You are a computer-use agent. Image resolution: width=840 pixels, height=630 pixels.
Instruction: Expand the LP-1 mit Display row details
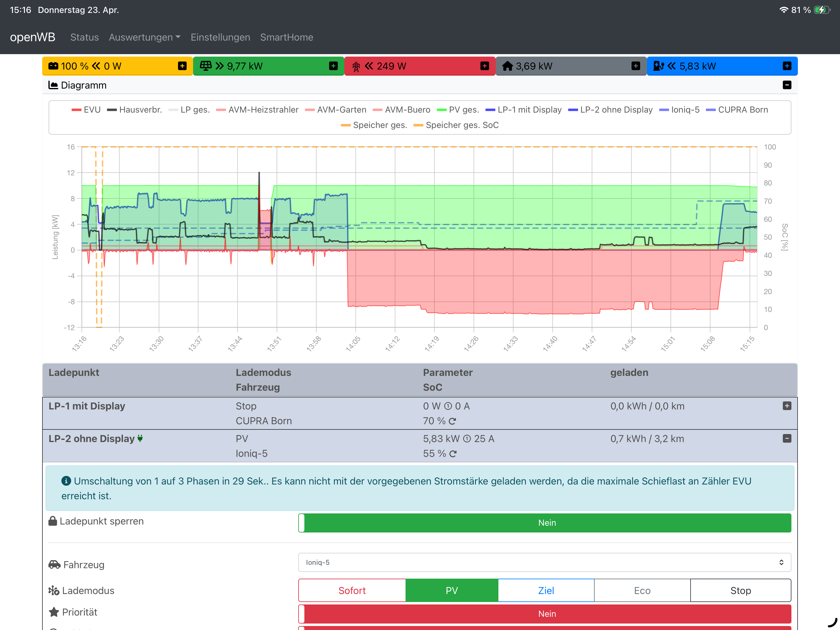787,406
